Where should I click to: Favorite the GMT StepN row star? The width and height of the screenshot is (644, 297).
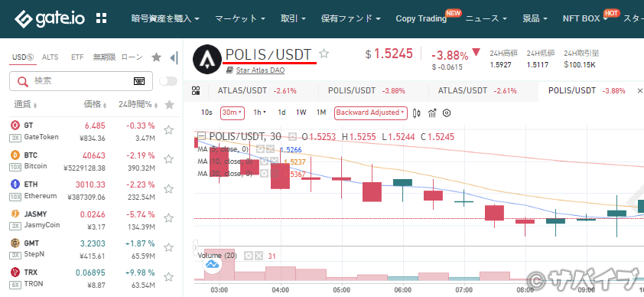click(168, 248)
